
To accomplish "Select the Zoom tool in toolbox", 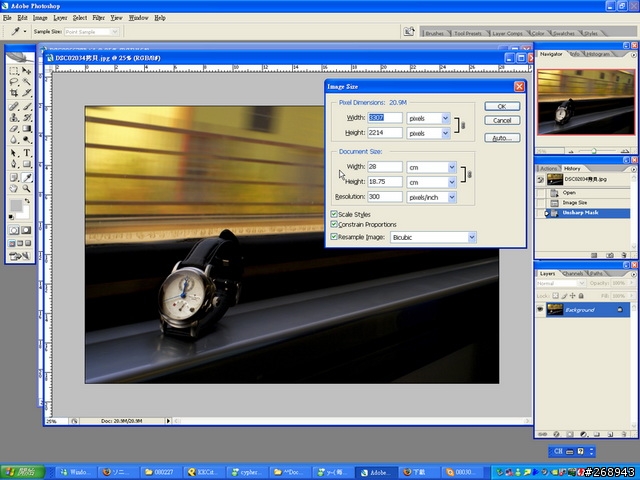I will (x=27, y=189).
